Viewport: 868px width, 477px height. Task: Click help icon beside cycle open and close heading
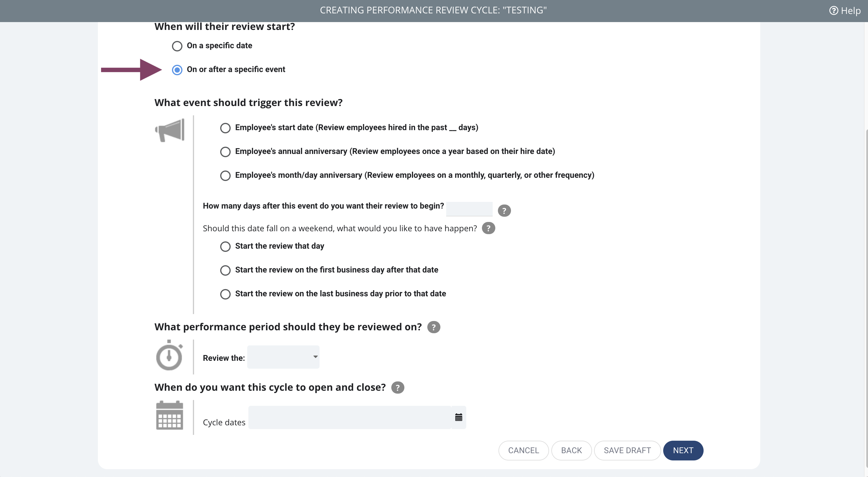click(398, 388)
